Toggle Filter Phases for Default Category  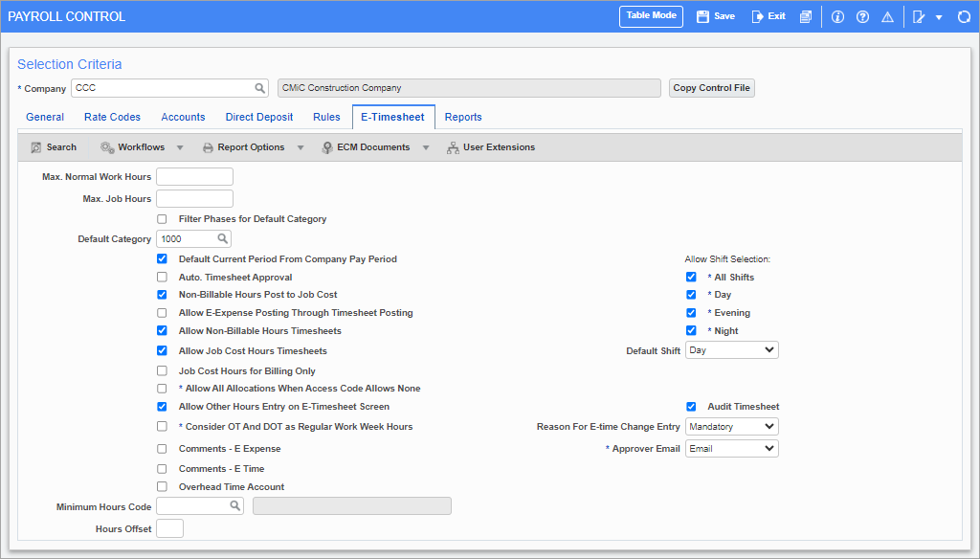tap(162, 219)
